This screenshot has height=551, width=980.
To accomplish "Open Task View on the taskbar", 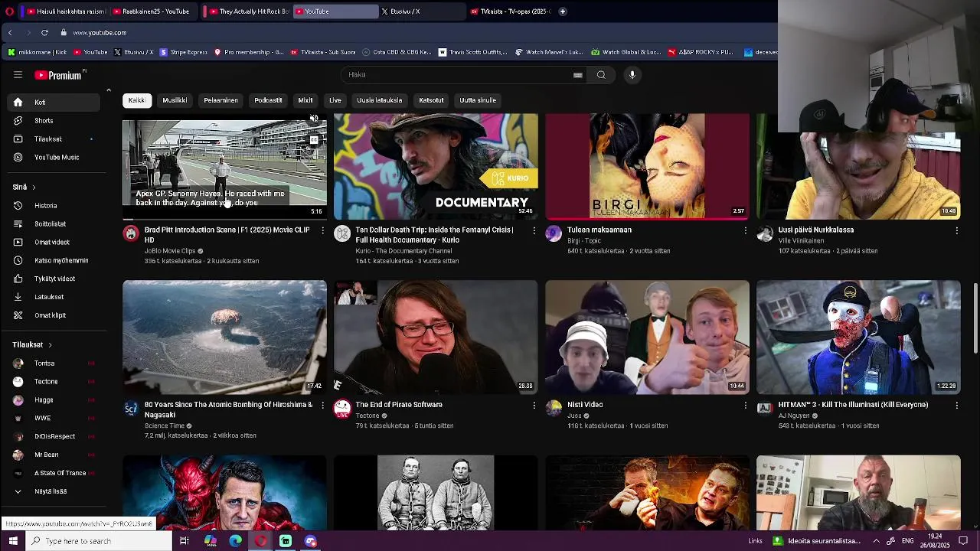I will [x=185, y=541].
